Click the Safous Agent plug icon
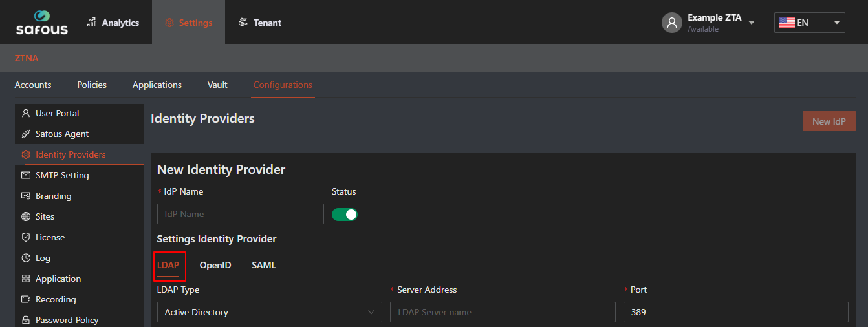The width and height of the screenshot is (868, 327). (x=26, y=134)
